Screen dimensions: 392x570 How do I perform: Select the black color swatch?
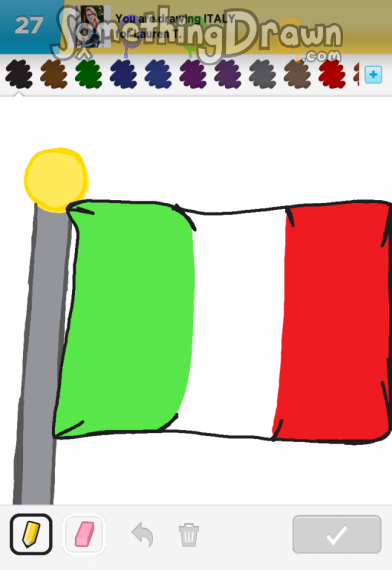click(x=19, y=75)
